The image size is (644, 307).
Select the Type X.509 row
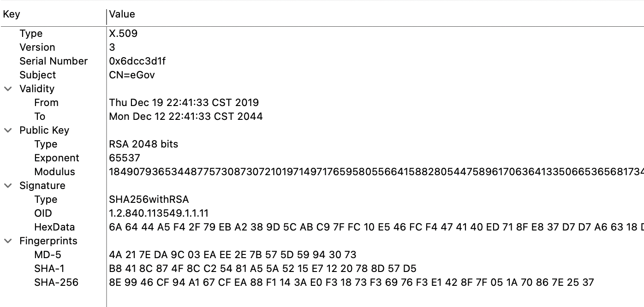[x=123, y=34]
